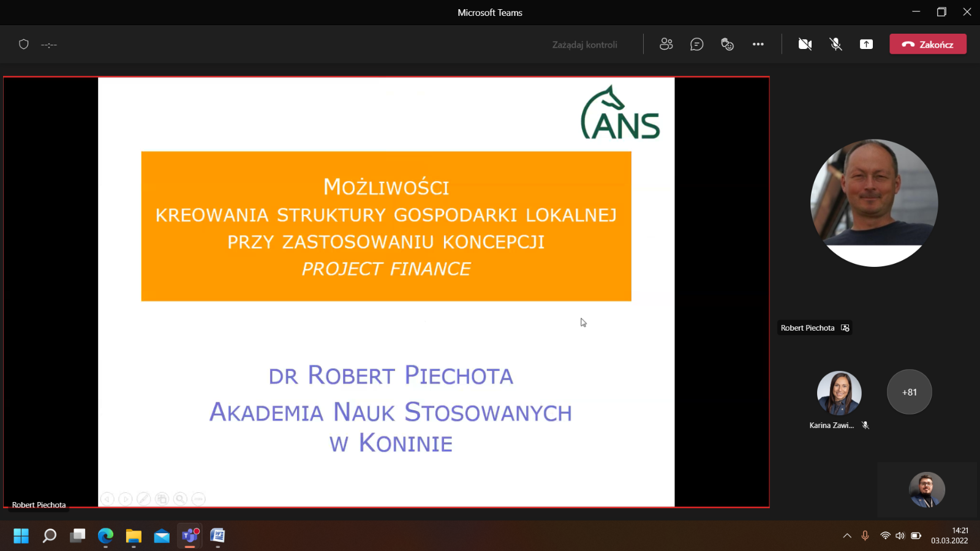
Task: Open the More actions ellipsis menu
Action: pos(758,44)
